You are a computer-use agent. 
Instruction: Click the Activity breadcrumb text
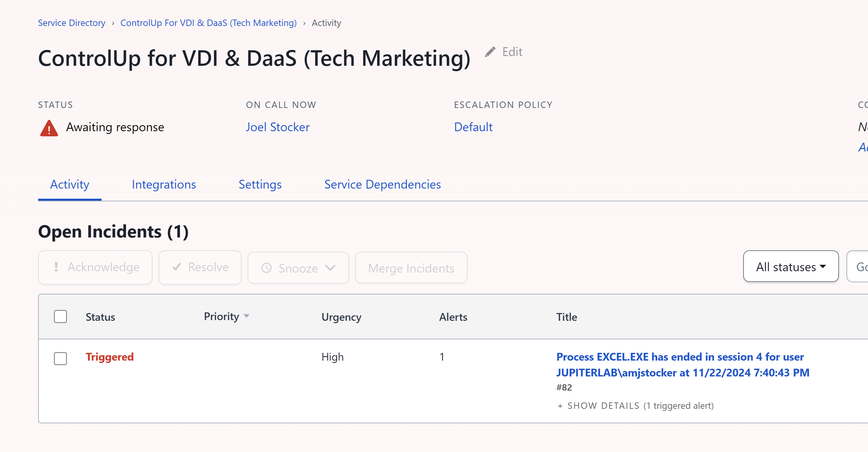coord(326,23)
